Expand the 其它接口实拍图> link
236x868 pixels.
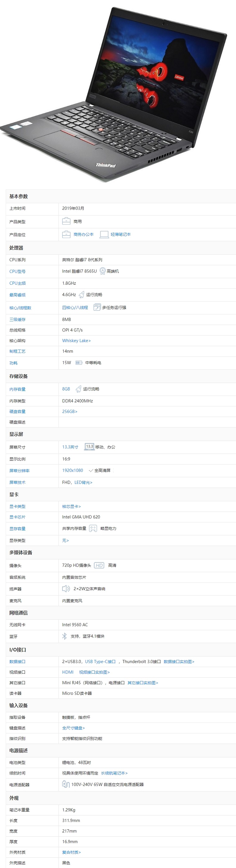tap(143, 683)
